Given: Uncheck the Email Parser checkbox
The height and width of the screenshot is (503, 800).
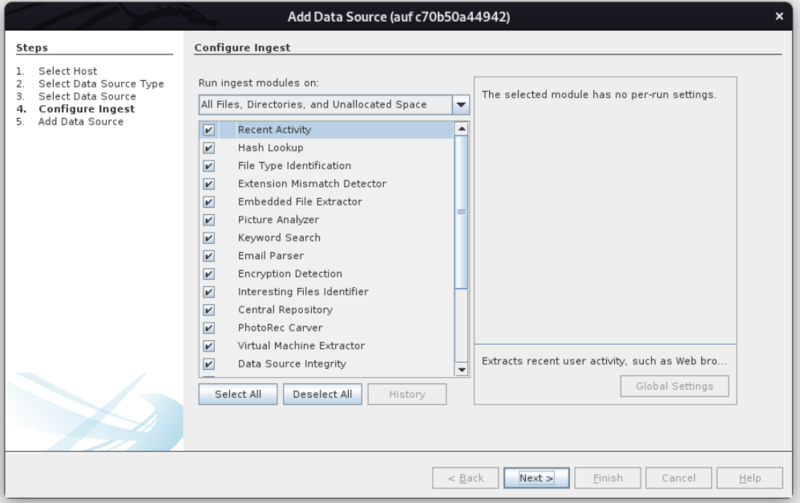Looking at the screenshot, I should [209, 256].
